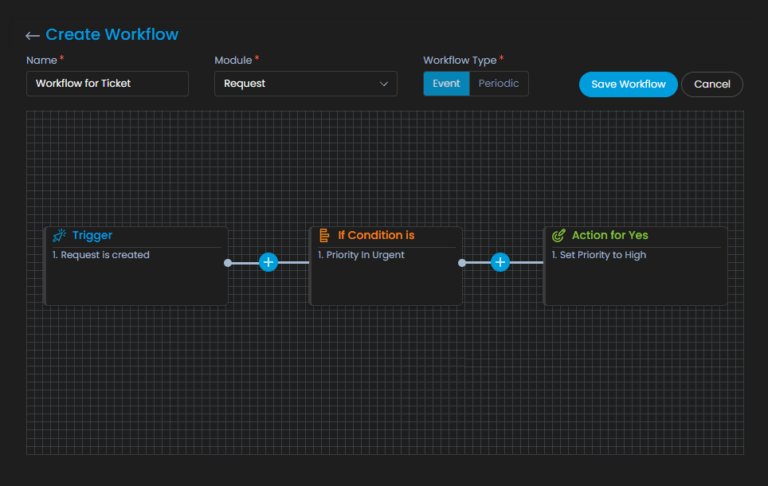The image size is (768, 486).
Task: Select the Event workflow type
Action: click(x=446, y=84)
